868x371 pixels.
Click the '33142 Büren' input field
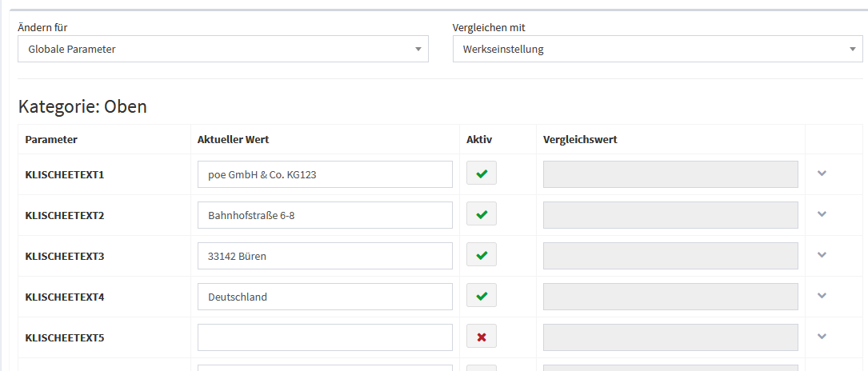[x=325, y=256]
